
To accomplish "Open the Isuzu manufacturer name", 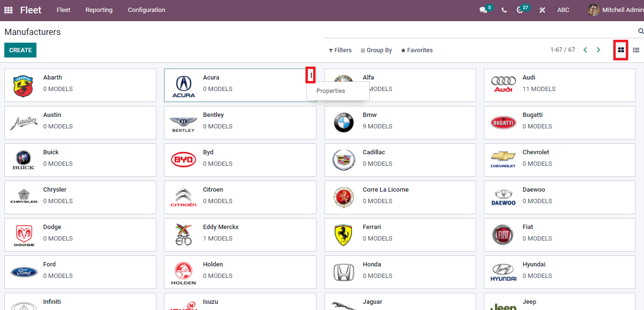I will [x=211, y=302].
